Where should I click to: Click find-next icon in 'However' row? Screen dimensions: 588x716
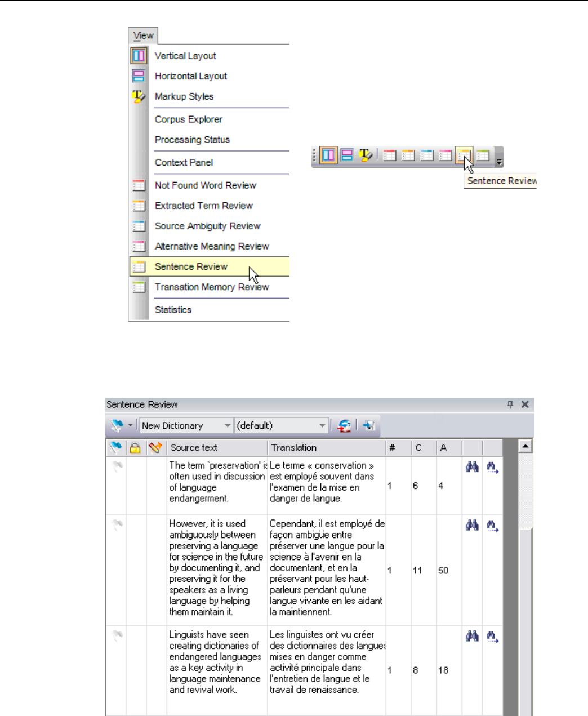tap(492, 526)
